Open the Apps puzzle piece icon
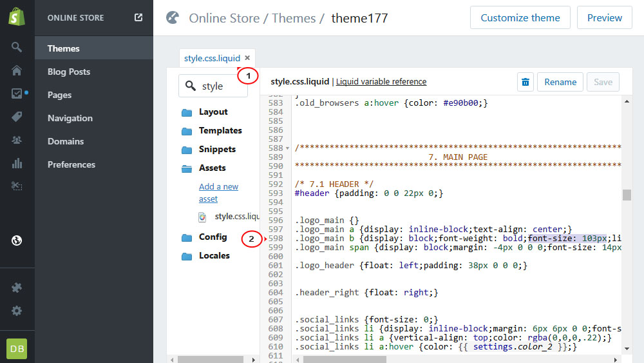This screenshot has height=363, width=644. point(17,288)
